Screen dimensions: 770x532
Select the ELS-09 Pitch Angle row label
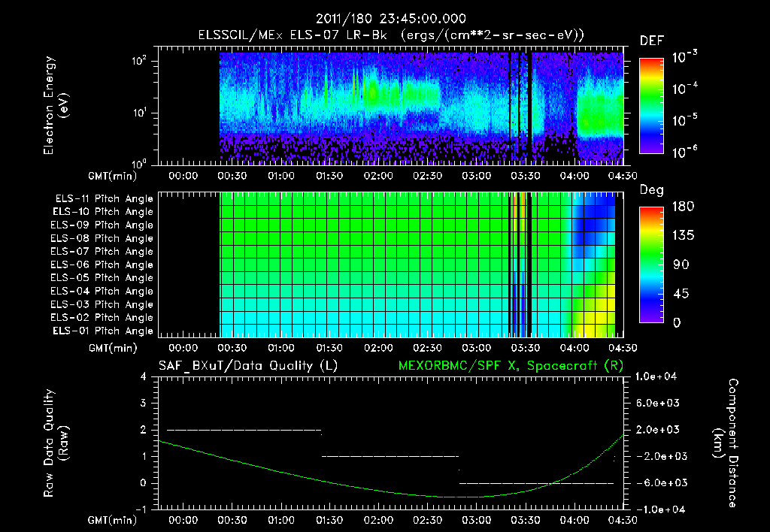102,225
